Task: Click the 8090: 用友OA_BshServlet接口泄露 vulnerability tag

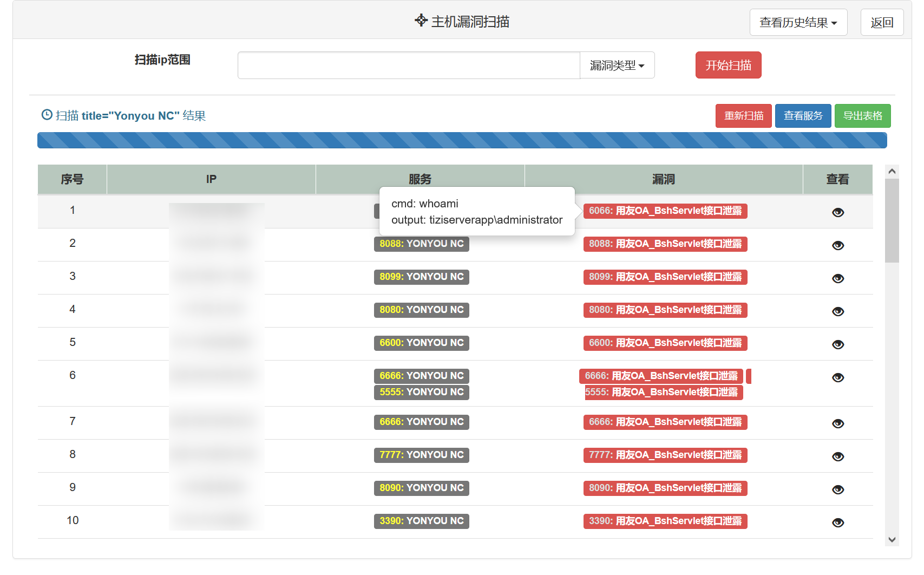Action: point(665,488)
